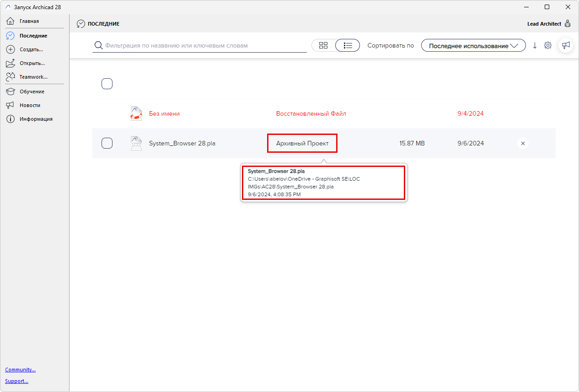The height and width of the screenshot is (392, 579).
Task: Click the Создать plus-circle icon
Action: 11,49
